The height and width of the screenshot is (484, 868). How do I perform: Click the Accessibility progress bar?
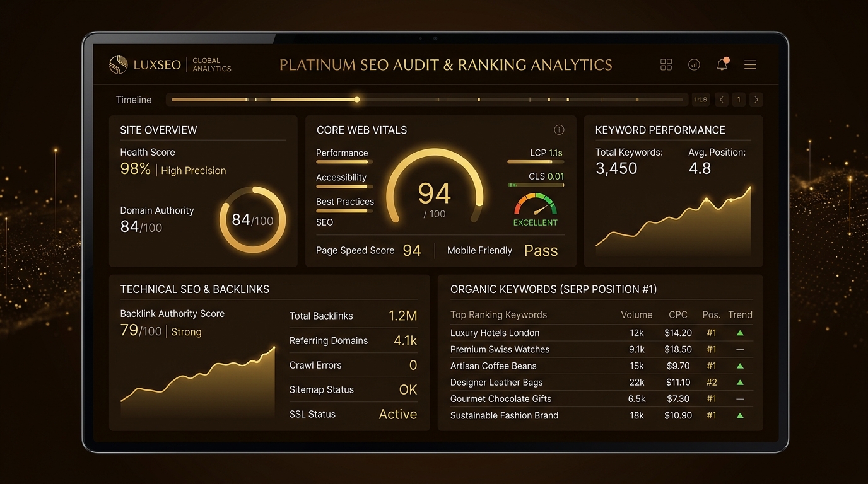344,187
